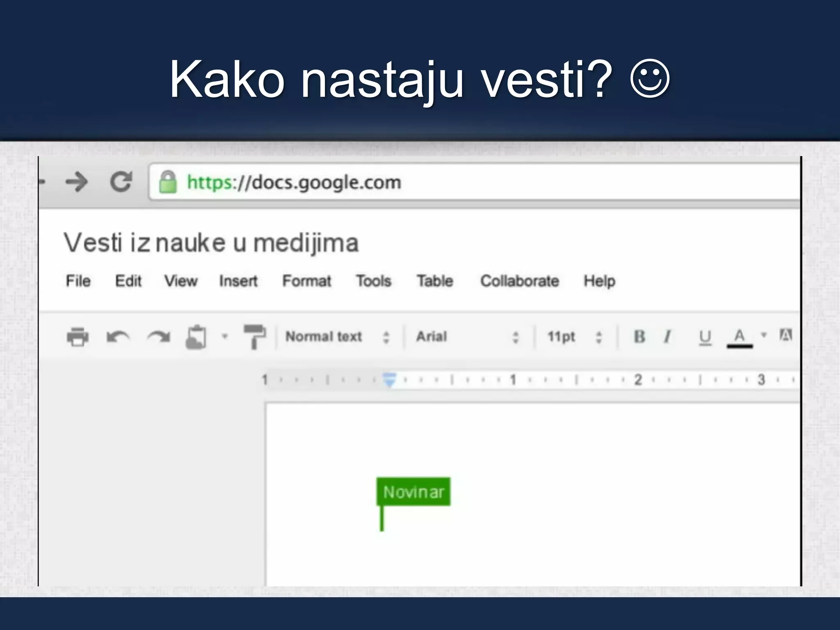Toggle Underline formatting
The width and height of the screenshot is (840, 630).
click(705, 337)
